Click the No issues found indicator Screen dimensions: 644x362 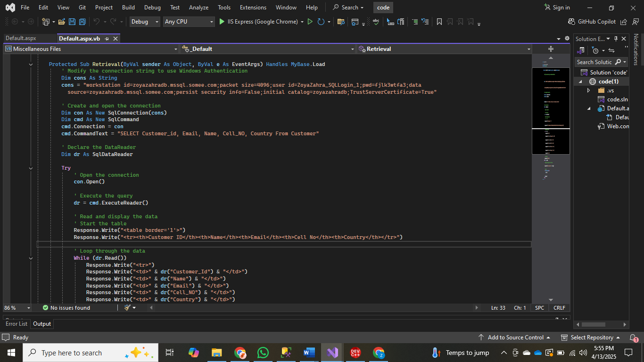click(x=66, y=308)
